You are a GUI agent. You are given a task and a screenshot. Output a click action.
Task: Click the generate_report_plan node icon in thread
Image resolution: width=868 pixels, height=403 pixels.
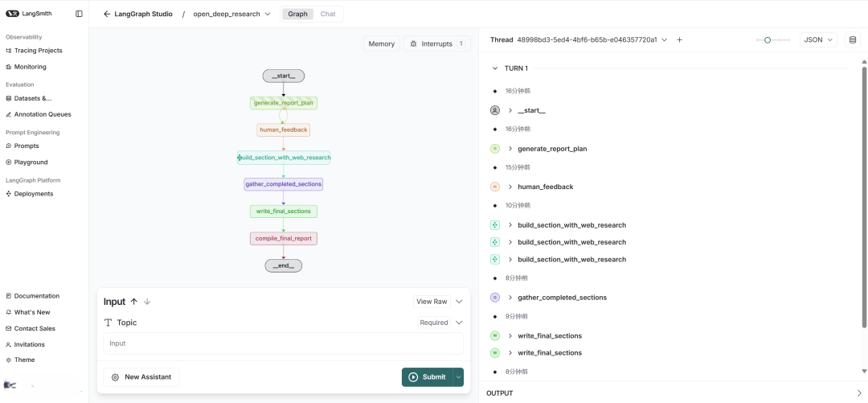[495, 149]
